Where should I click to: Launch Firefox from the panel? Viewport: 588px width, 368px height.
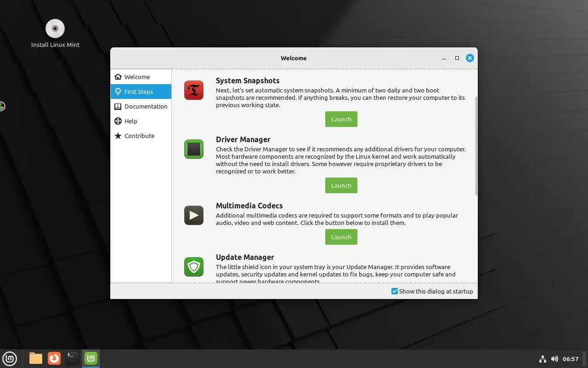(54, 358)
